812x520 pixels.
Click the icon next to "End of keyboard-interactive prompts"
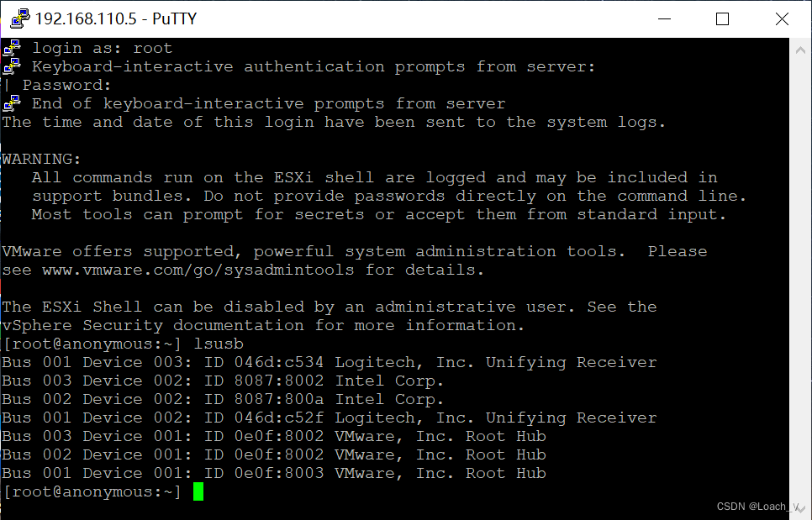(11, 102)
